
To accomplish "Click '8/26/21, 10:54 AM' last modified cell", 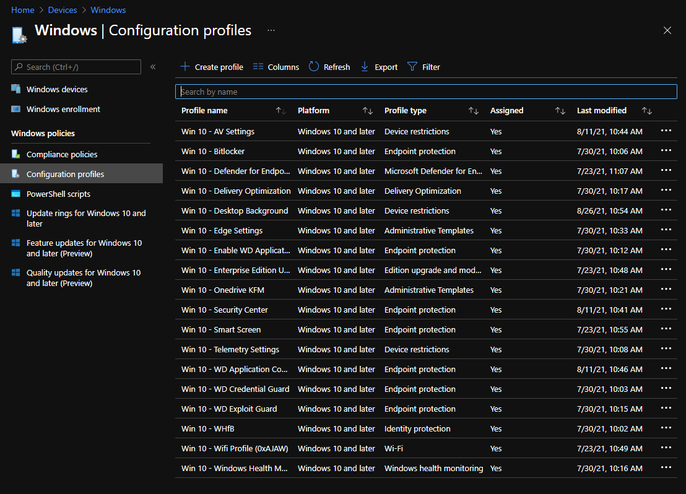I will 609,210.
